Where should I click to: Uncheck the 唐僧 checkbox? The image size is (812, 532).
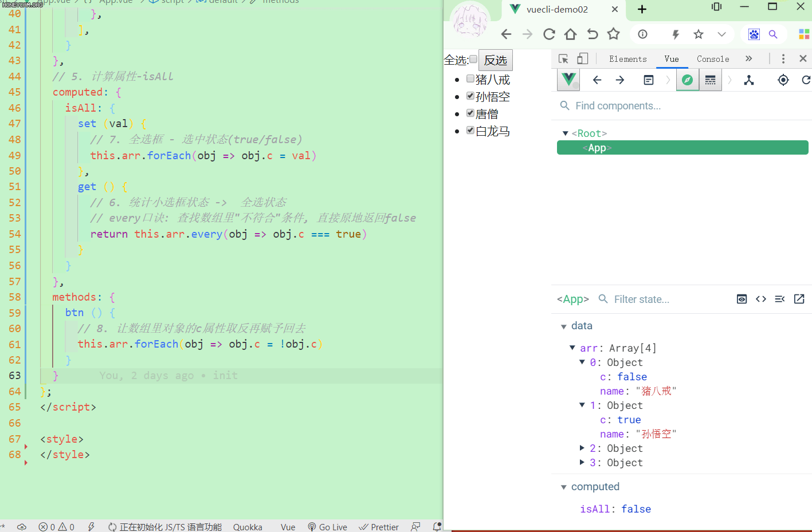(x=470, y=113)
